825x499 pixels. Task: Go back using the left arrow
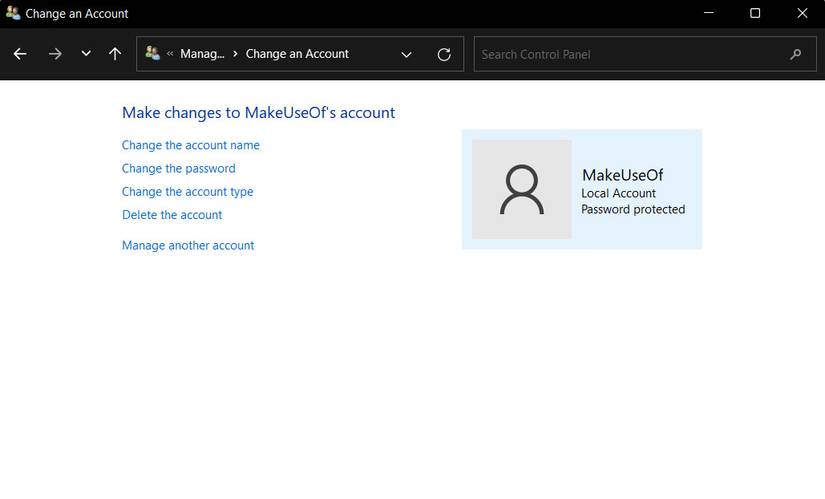20,54
